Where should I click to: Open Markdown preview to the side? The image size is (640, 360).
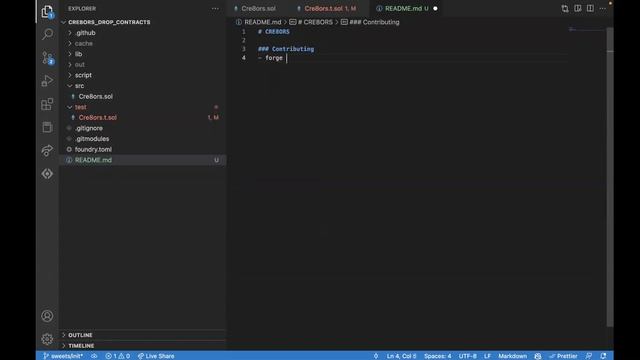(578, 9)
